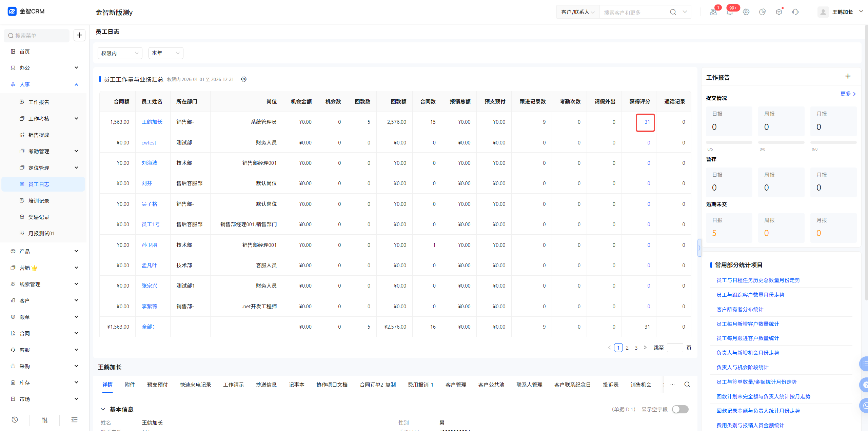Open the 培训记录 menu item
This screenshot has height=431, width=868.
point(39,201)
